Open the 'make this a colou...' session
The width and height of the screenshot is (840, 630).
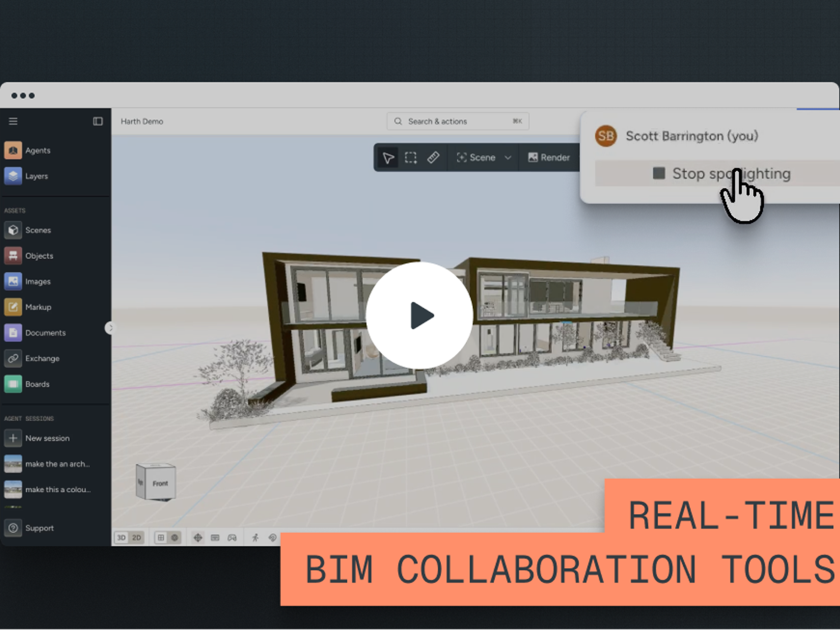coord(47,490)
